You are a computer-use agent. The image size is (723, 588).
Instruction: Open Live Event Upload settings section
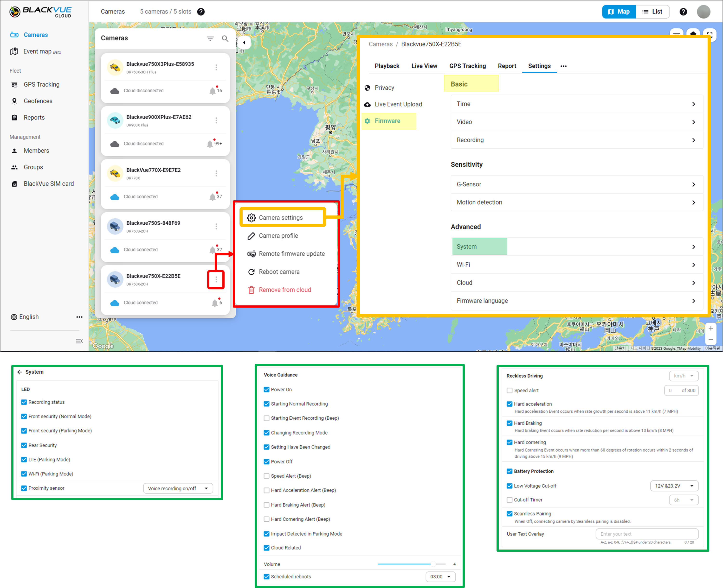click(x=393, y=104)
